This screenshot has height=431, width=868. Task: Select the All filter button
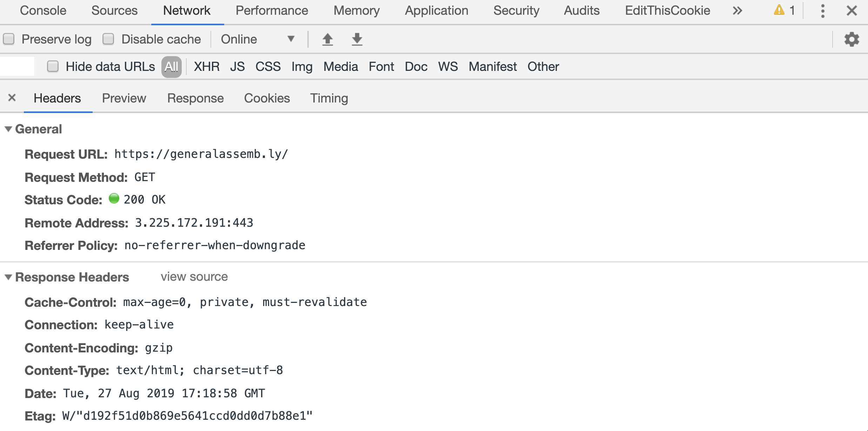coord(171,67)
